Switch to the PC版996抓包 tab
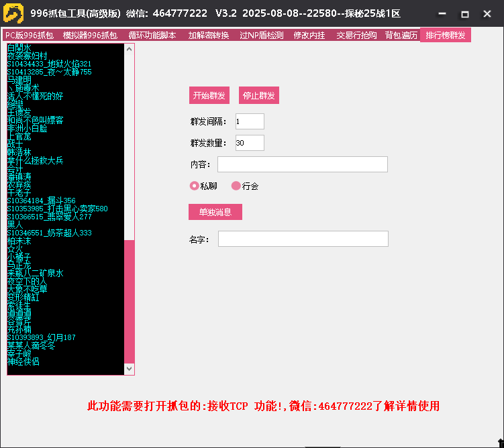 point(29,36)
